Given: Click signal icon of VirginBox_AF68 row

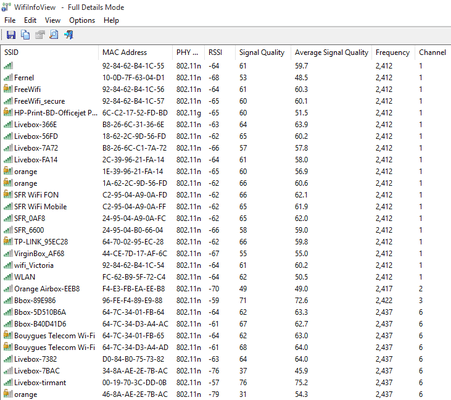Looking at the screenshot, I should click(8, 254).
